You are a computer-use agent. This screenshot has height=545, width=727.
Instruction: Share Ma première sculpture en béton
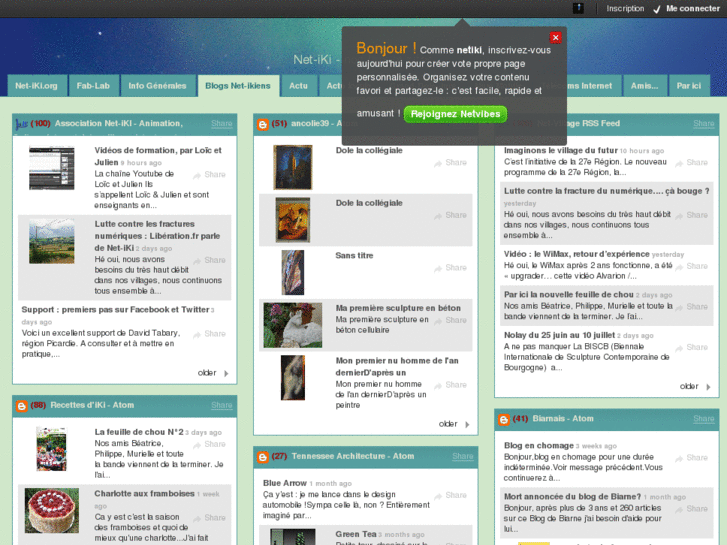coord(450,320)
